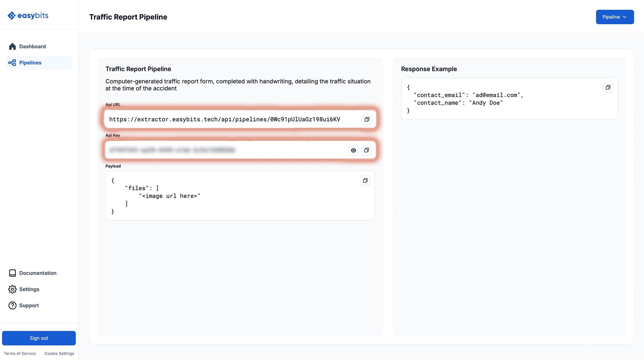Open the Documentation page
The image size is (644, 362).
(38, 273)
